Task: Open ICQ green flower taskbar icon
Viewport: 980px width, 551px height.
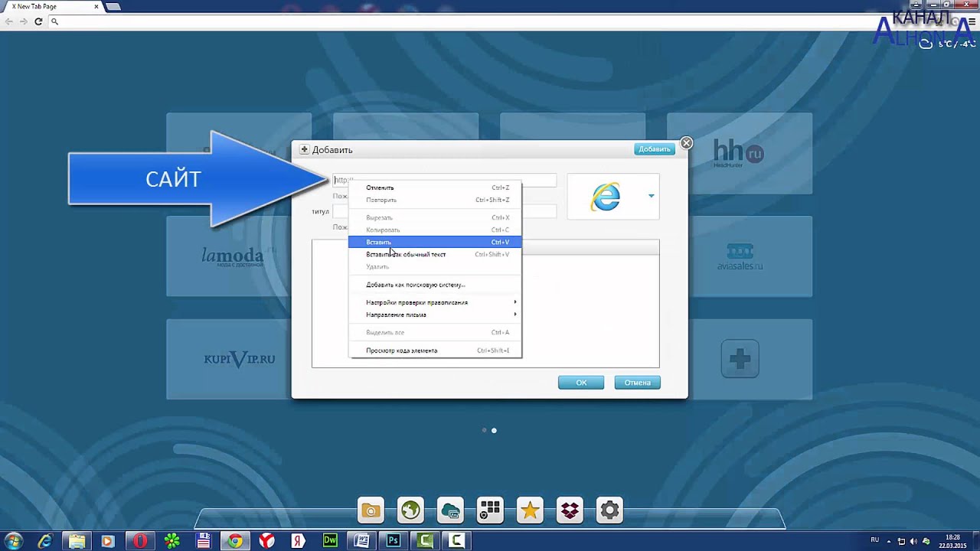Action: pos(171,541)
